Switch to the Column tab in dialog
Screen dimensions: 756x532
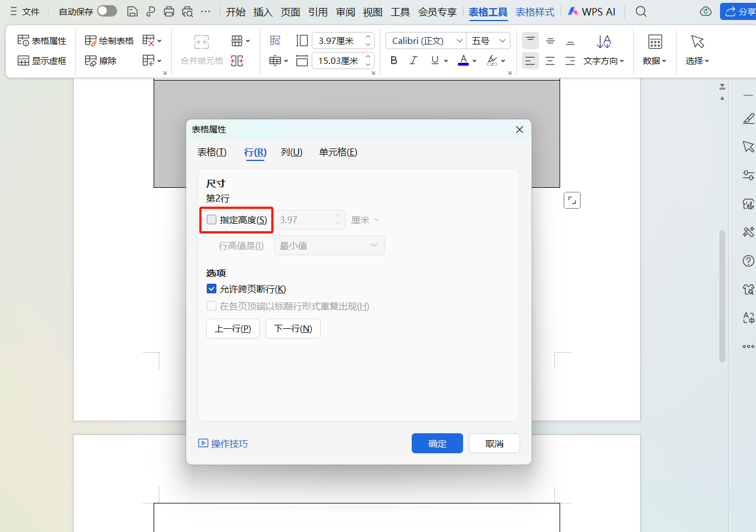coord(291,152)
